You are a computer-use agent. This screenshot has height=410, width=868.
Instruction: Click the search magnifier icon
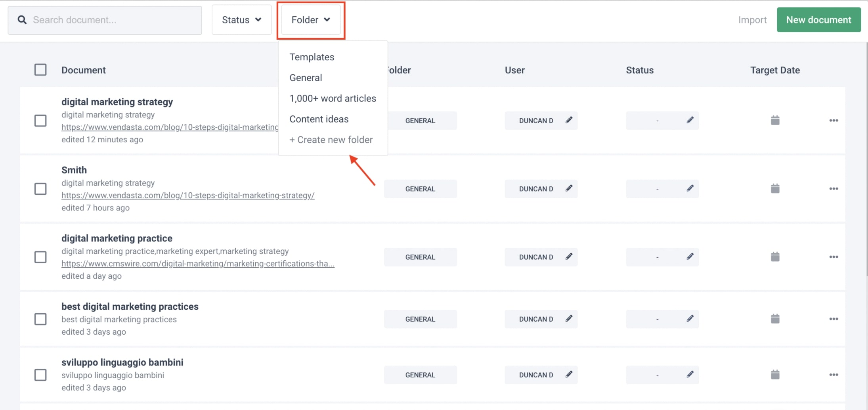click(x=22, y=20)
